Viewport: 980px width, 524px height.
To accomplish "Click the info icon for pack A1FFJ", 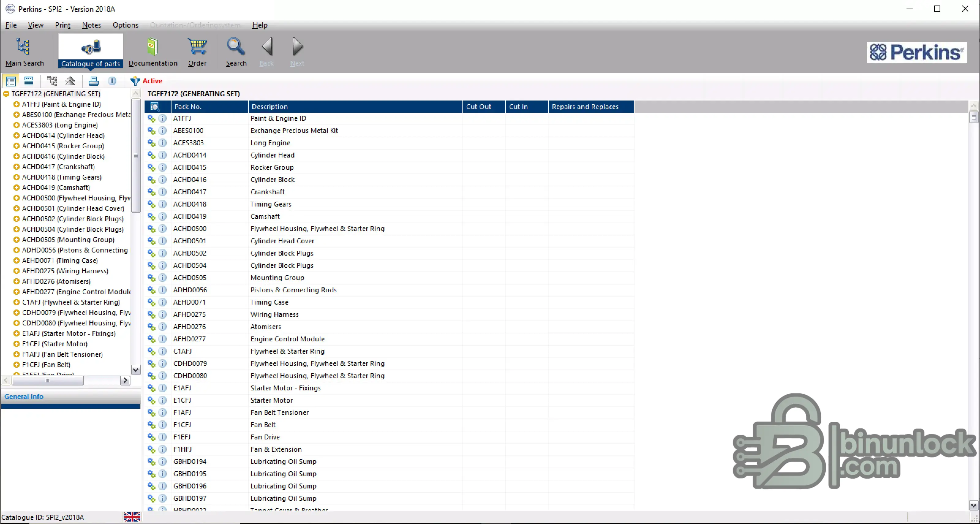I will click(x=162, y=118).
